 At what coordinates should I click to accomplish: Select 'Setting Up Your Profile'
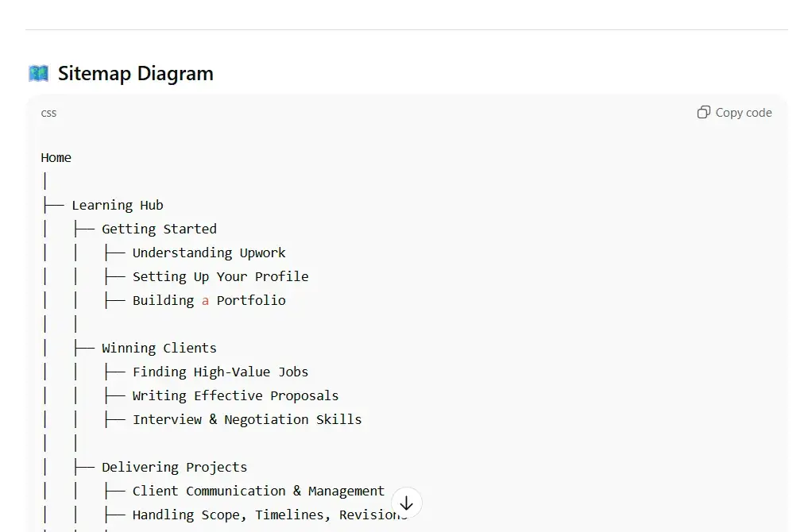(220, 276)
